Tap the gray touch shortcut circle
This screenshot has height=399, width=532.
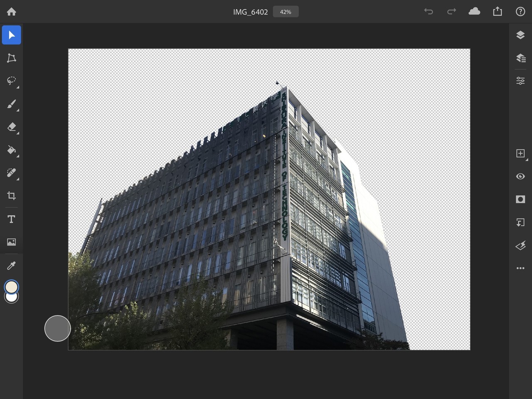[x=57, y=328]
